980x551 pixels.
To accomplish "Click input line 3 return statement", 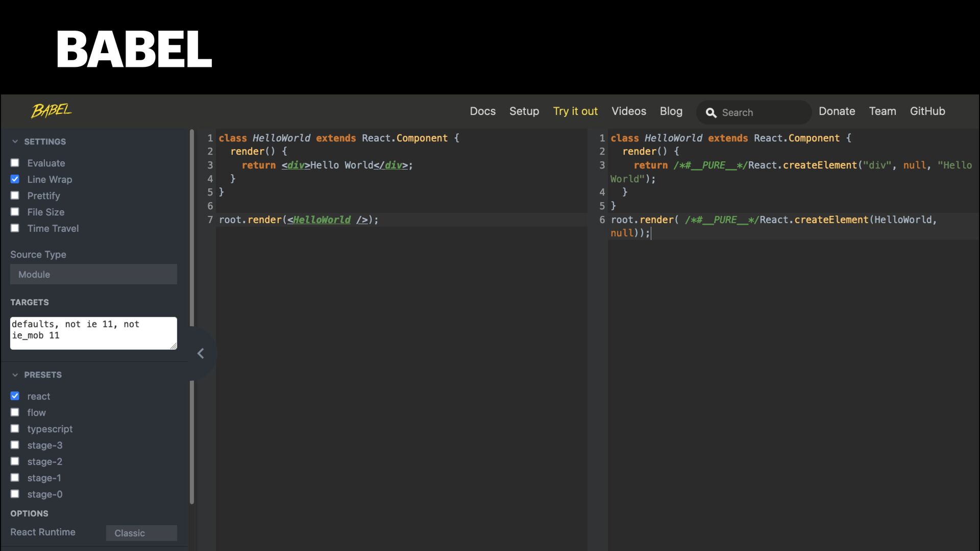I will click(x=327, y=165).
